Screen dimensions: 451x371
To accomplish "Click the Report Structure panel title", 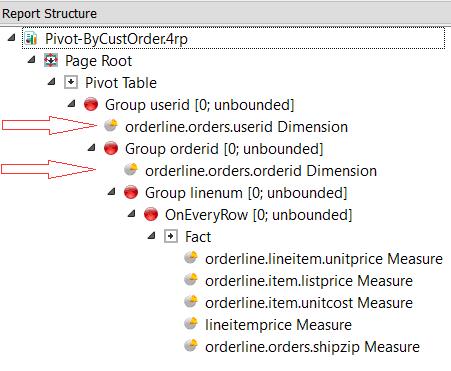I will (49, 14).
